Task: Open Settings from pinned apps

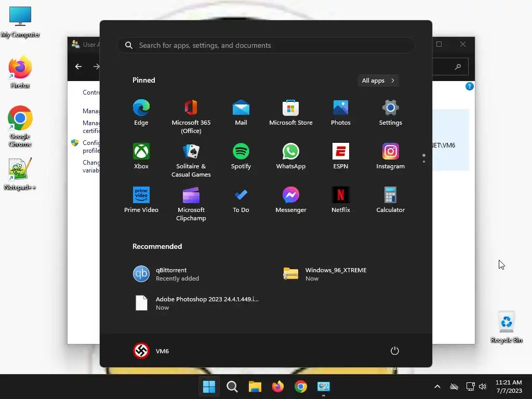Action: (x=391, y=113)
